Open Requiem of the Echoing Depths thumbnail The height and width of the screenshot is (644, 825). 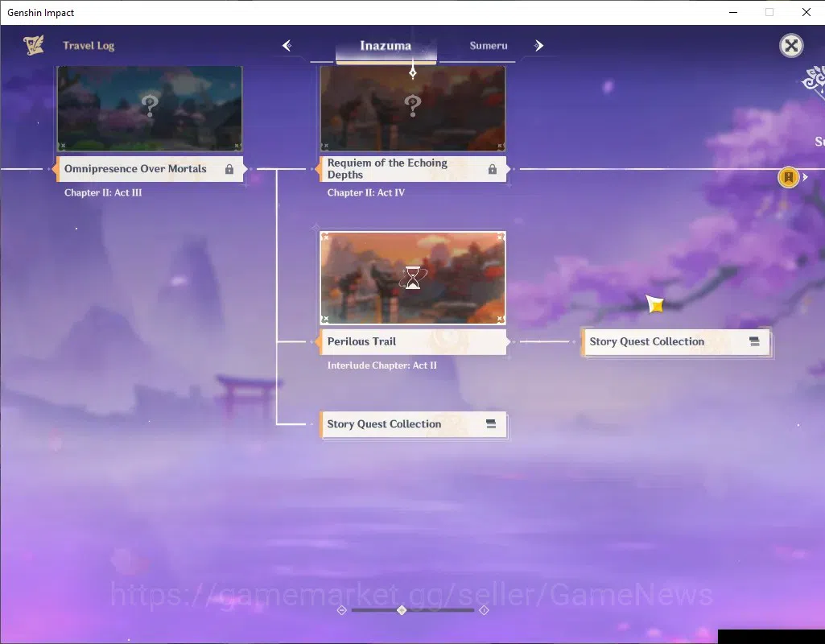click(x=413, y=109)
